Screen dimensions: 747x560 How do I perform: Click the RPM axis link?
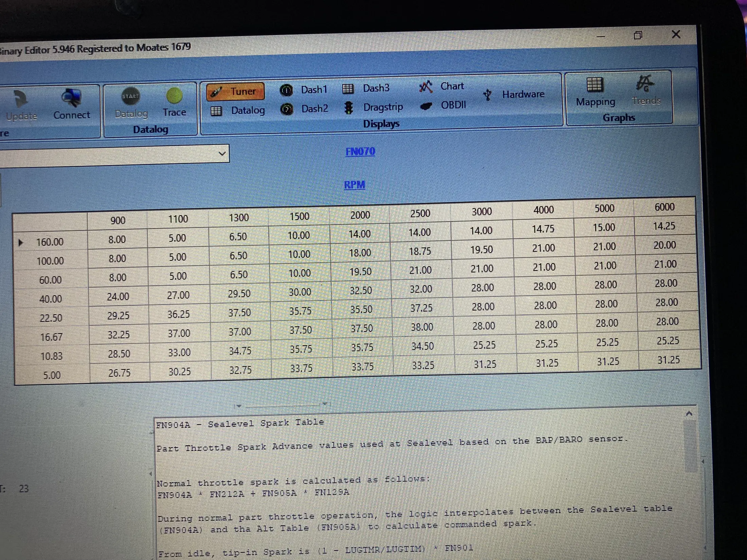pyautogui.click(x=354, y=185)
